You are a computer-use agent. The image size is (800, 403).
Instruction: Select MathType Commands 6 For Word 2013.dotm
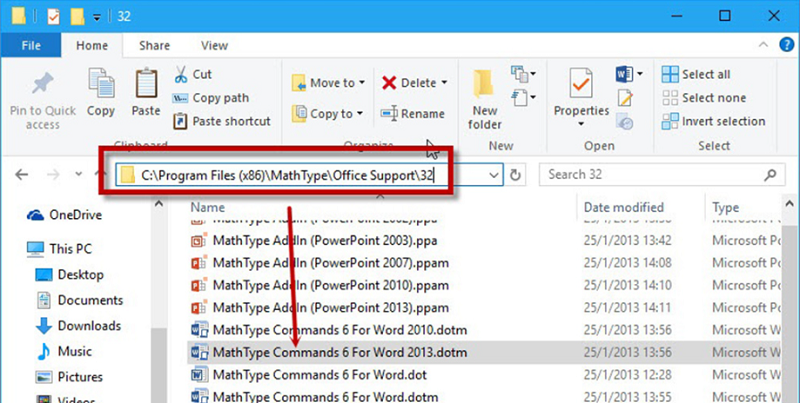click(340, 353)
